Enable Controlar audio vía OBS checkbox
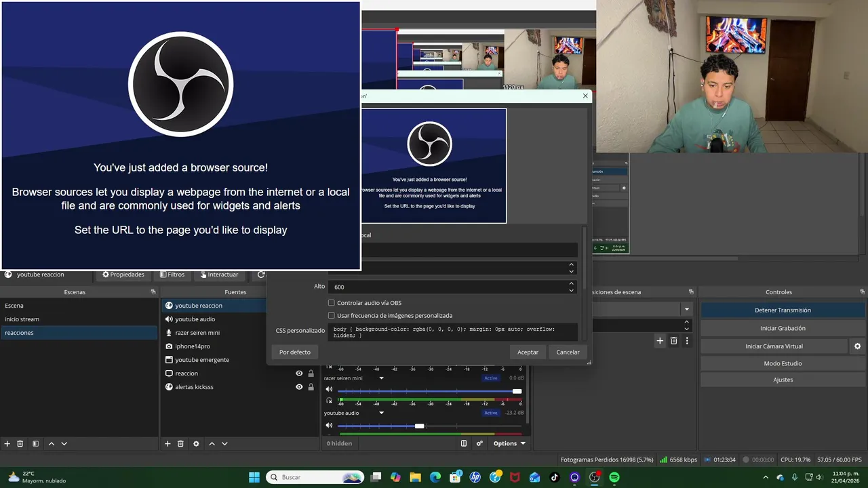The width and height of the screenshot is (868, 488). pyautogui.click(x=332, y=303)
